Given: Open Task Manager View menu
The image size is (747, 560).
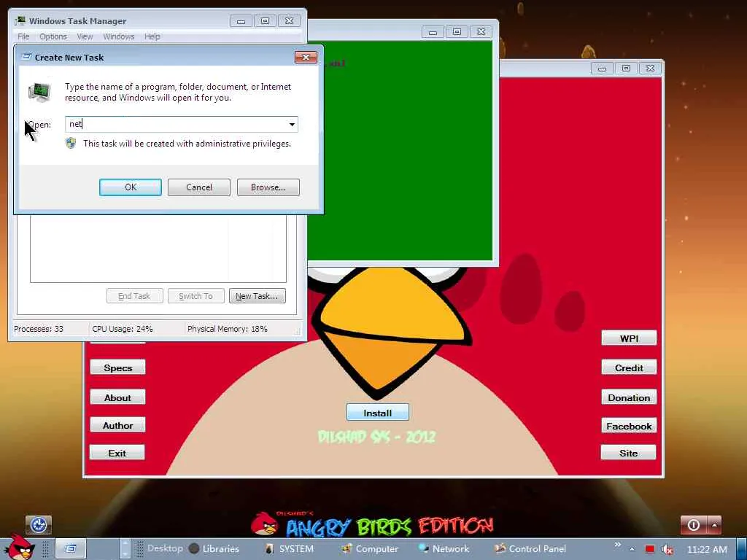Looking at the screenshot, I should [x=85, y=36].
